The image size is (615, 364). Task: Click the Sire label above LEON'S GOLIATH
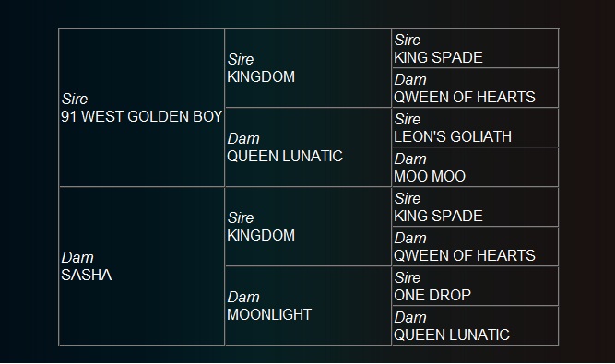[x=408, y=119]
